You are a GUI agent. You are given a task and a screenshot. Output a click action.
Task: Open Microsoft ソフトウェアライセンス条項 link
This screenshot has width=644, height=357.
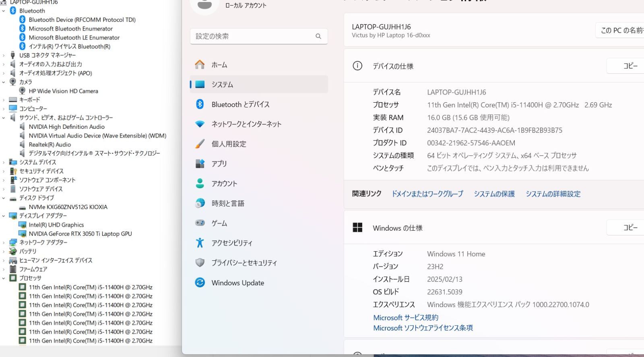423,328
